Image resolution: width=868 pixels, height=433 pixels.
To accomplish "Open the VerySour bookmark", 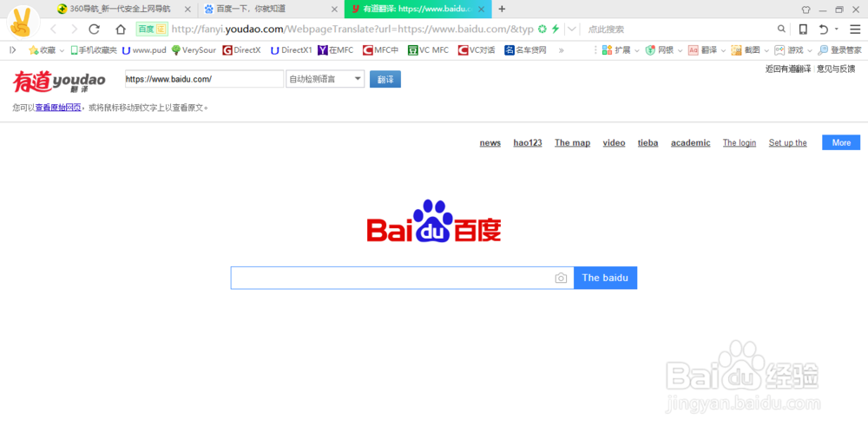I will [x=194, y=49].
